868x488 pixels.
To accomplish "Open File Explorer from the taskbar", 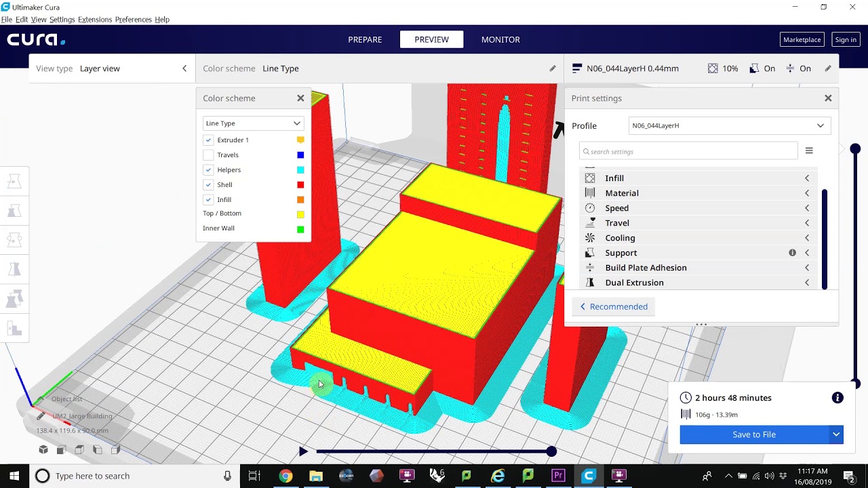I will 316,476.
